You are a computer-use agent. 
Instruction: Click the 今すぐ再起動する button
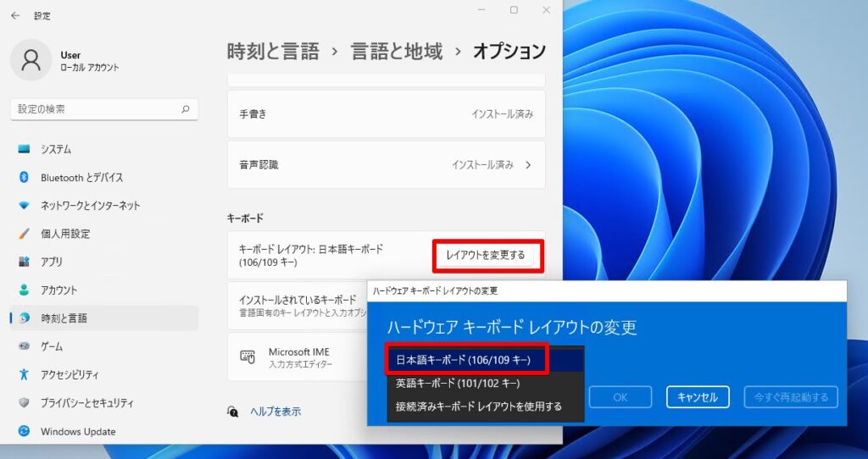coord(791,397)
